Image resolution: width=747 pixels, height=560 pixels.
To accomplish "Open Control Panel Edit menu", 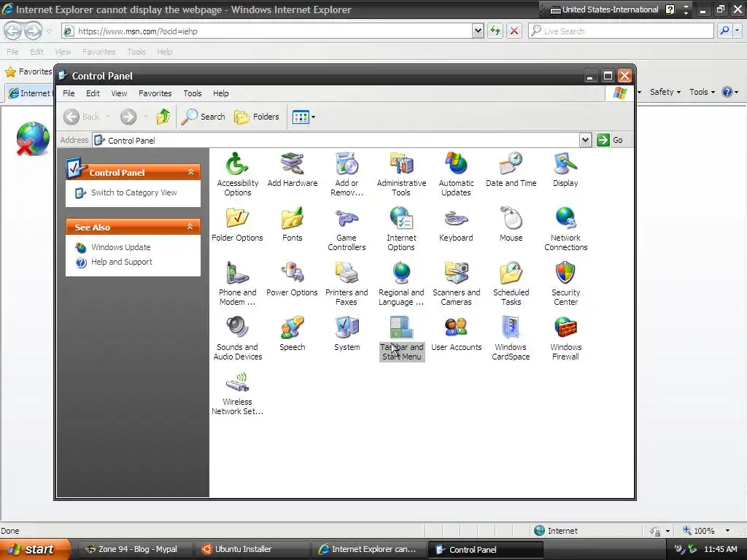I will pos(93,93).
